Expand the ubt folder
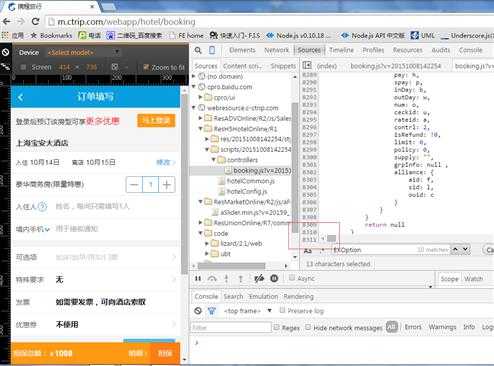This screenshot has height=366, width=494. click(207, 254)
